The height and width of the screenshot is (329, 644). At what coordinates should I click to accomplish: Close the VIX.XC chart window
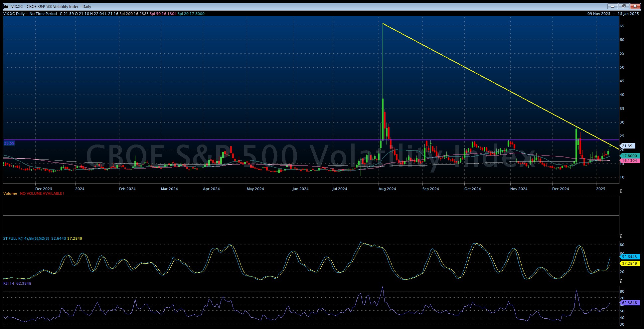point(635,6)
